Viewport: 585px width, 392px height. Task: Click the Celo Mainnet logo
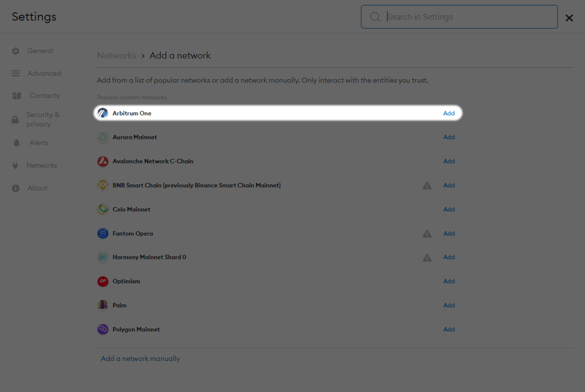pyautogui.click(x=103, y=209)
